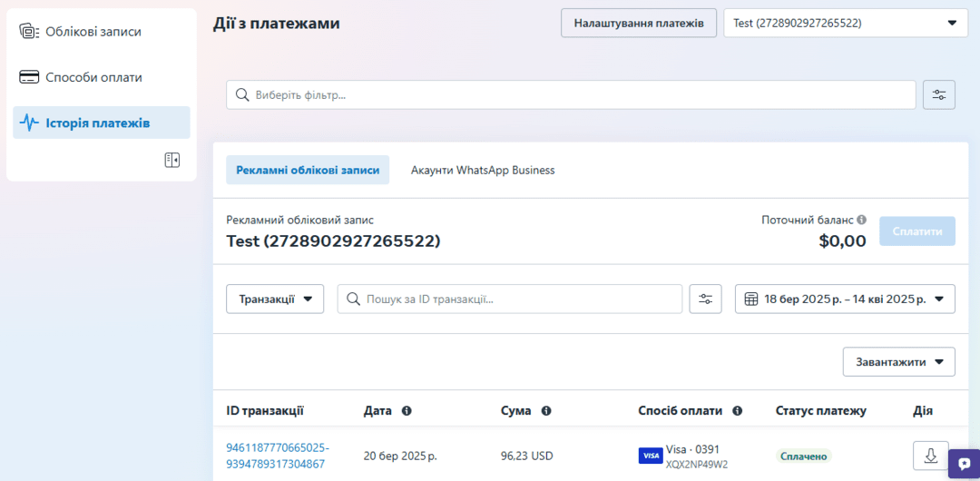Switch to Рекламні облікові записи tab

[x=308, y=170]
